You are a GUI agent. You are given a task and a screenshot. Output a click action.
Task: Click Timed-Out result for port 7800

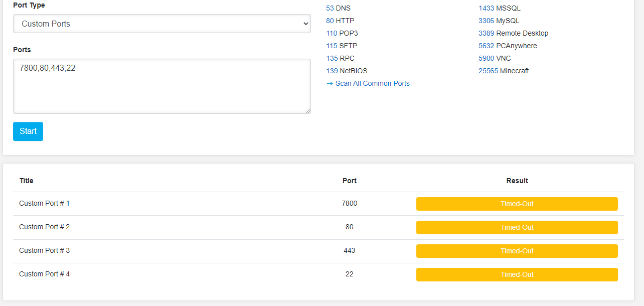pos(517,204)
